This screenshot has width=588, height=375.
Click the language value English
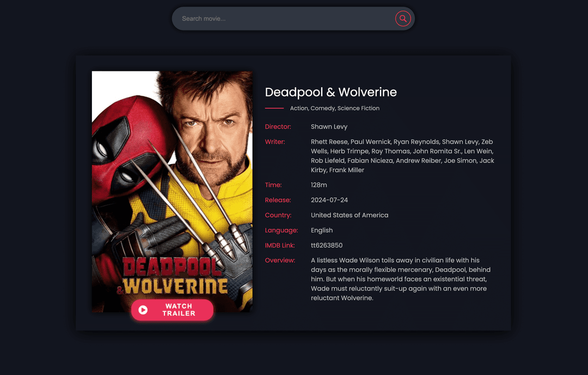click(x=322, y=231)
